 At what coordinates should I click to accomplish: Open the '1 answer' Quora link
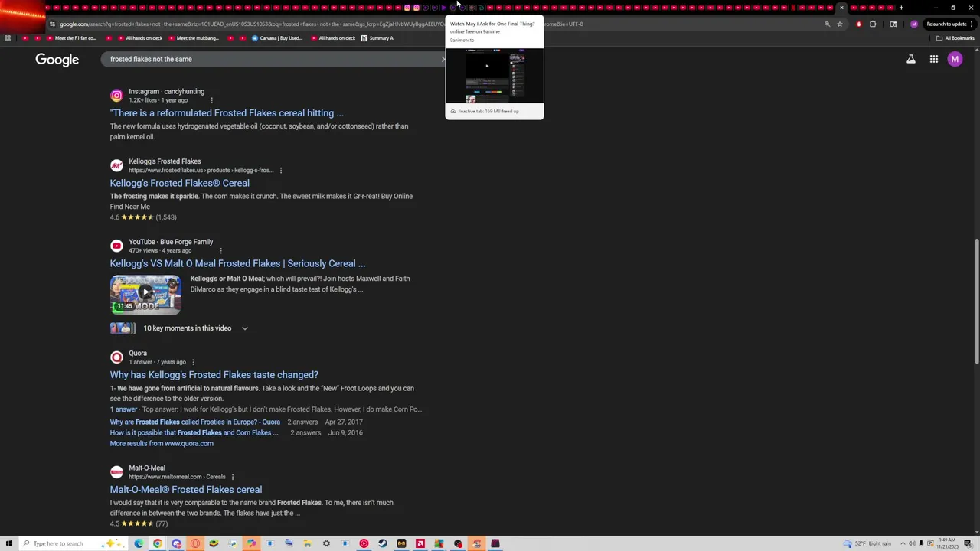[123, 409]
